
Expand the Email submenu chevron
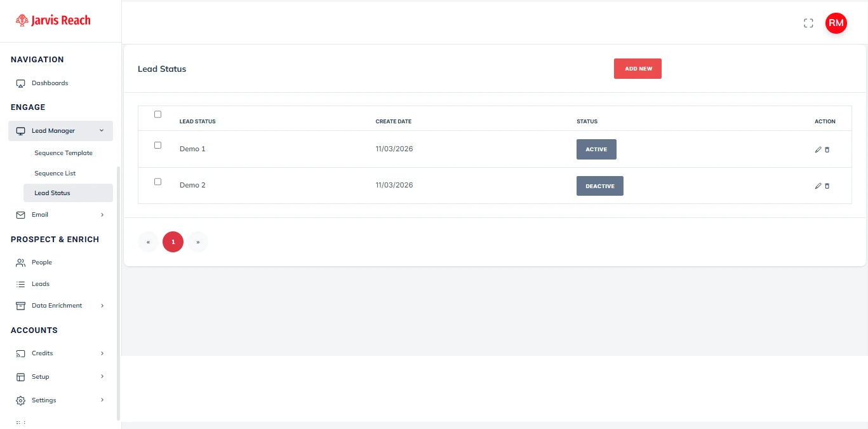(x=102, y=215)
